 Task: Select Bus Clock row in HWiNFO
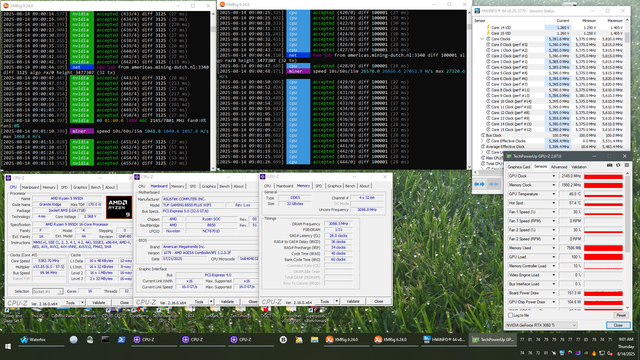coord(549,135)
